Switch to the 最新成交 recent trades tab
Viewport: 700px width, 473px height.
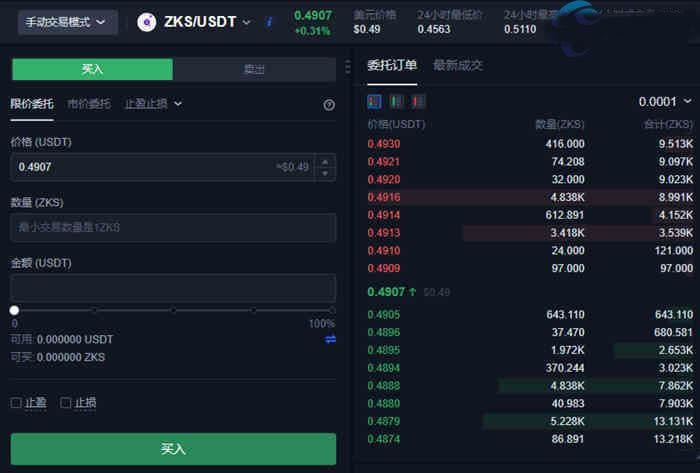tap(458, 65)
